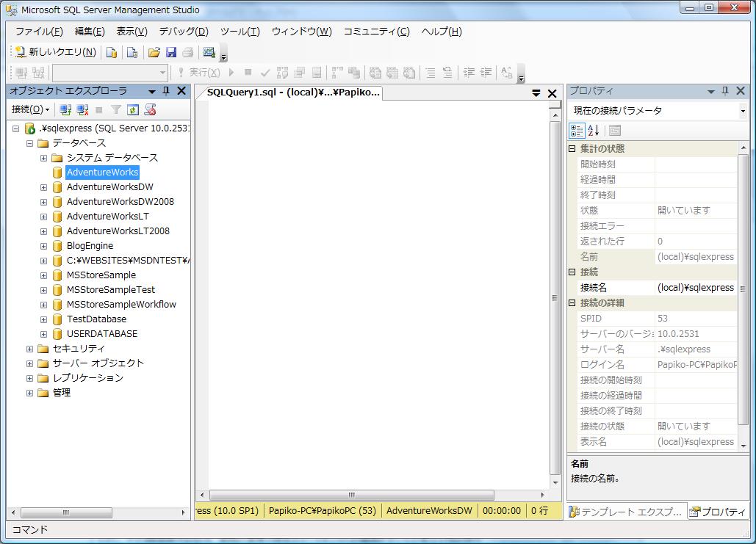Expand the BlogEngine database node

tap(43, 246)
